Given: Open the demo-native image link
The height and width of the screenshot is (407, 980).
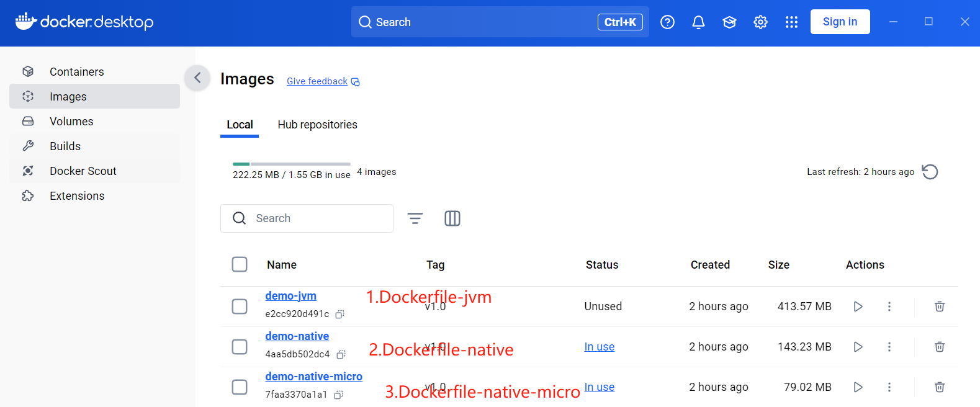Looking at the screenshot, I should [x=297, y=336].
